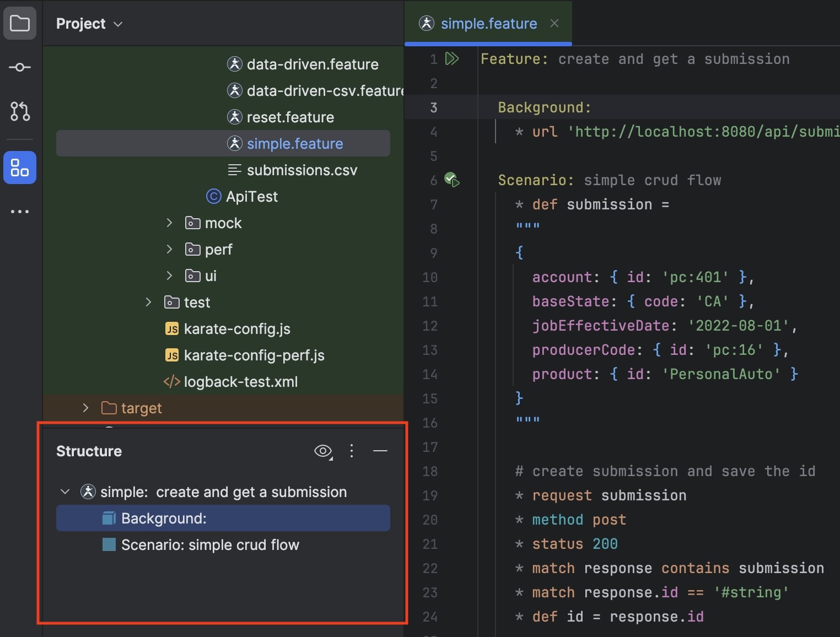Select simple.feature in project tree

pyautogui.click(x=223, y=144)
